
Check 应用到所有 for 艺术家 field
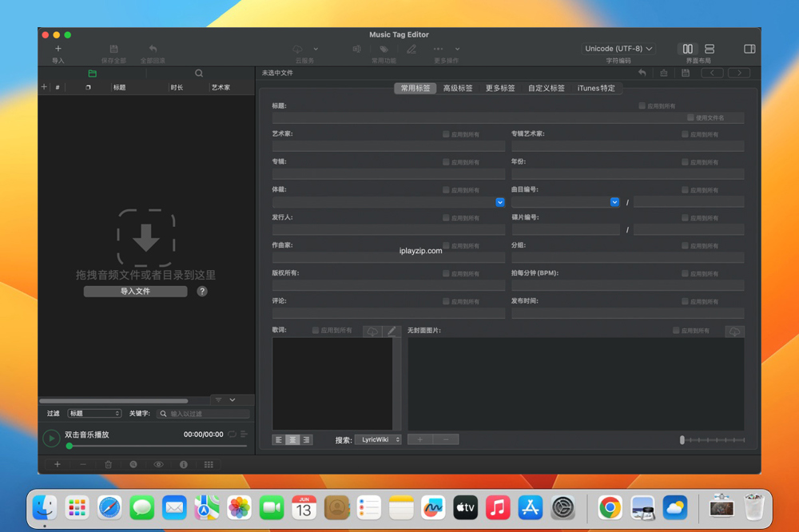pos(446,134)
